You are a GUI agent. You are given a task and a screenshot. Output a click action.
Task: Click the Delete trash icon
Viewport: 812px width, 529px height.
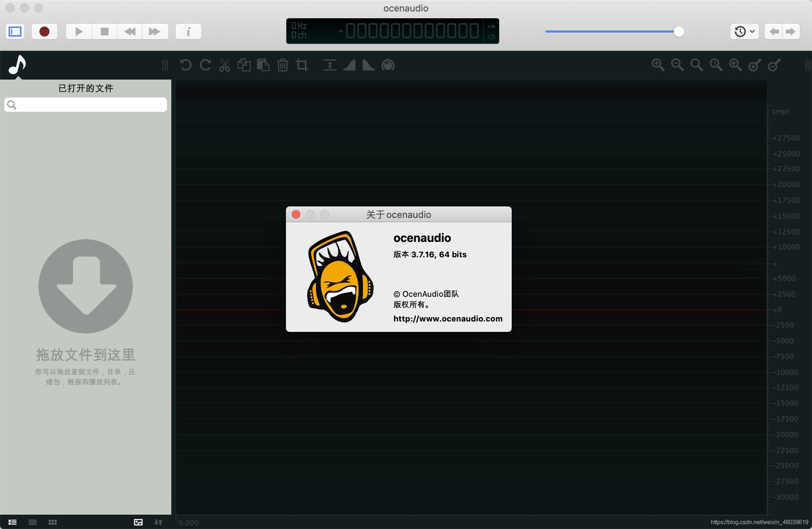(x=283, y=65)
